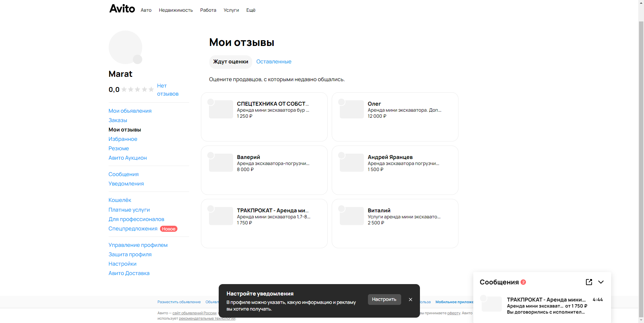Screen dimensions: 644x323
Task: Open the Недвижимость menu
Action: click(x=176, y=10)
